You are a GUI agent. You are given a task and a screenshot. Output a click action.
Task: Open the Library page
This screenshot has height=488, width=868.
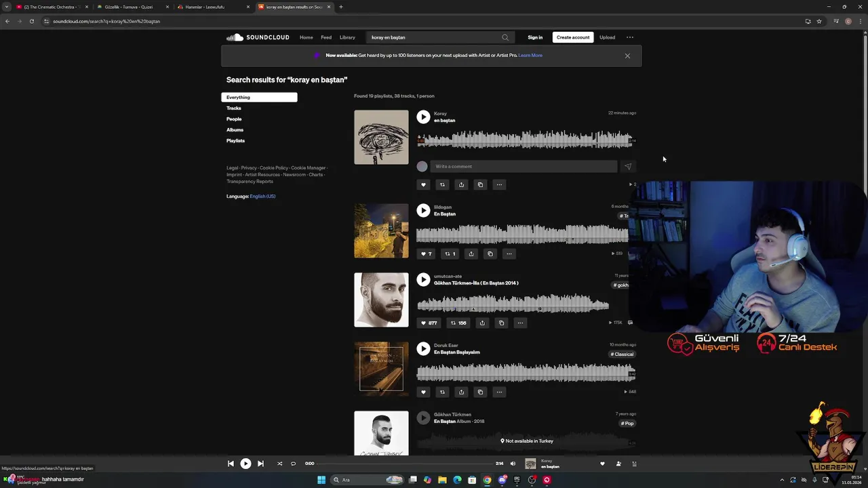pos(347,37)
